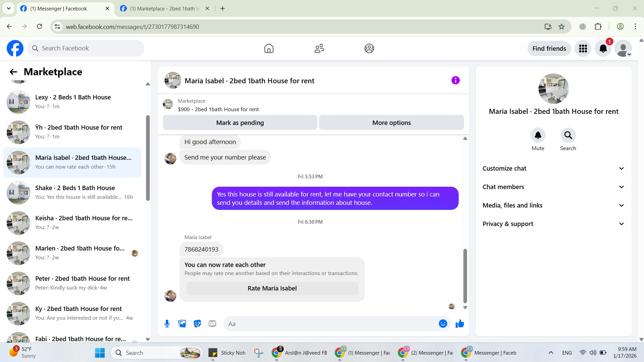Open weather widget 52°F Sunny

[22, 353]
